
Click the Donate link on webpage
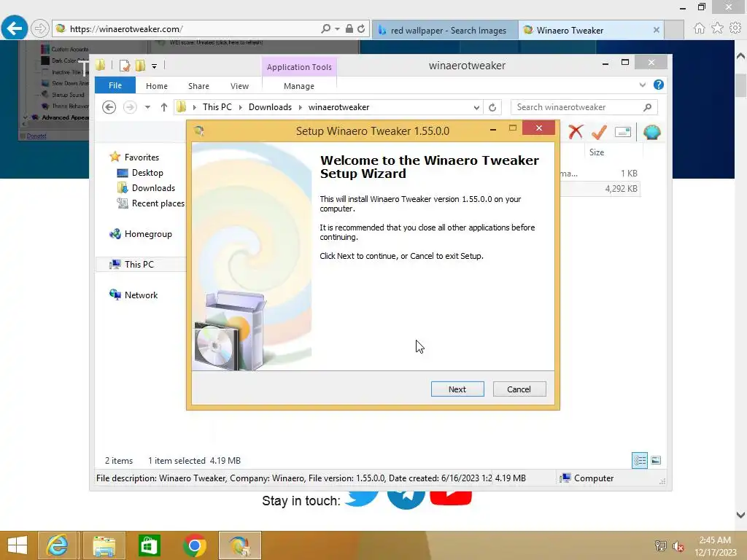coord(36,136)
